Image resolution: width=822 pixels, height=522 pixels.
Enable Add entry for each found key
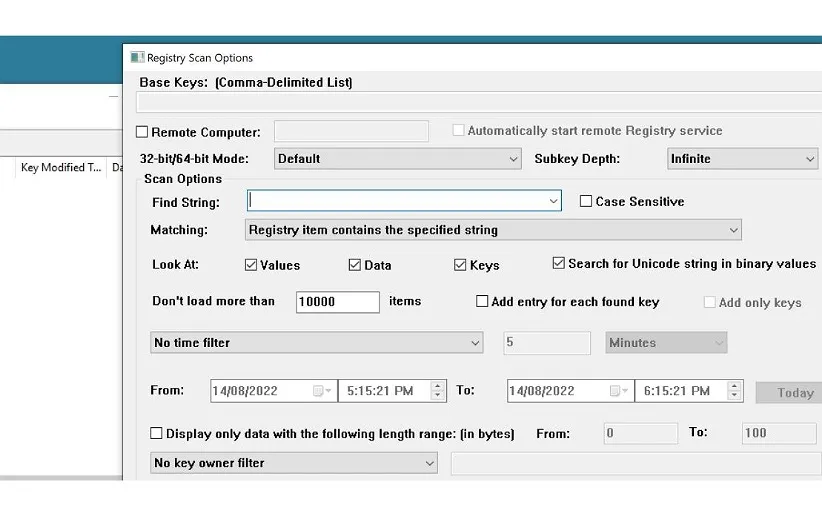pyautogui.click(x=482, y=301)
